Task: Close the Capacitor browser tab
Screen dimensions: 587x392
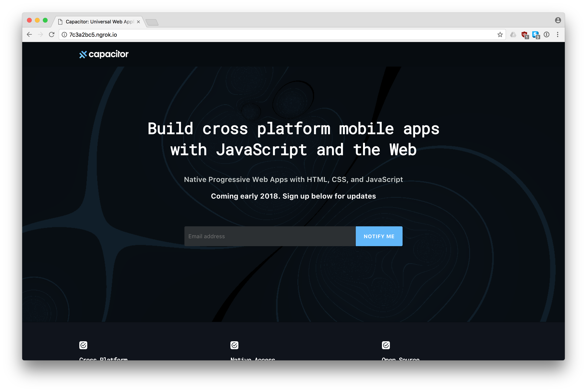Action: pyautogui.click(x=138, y=22)
